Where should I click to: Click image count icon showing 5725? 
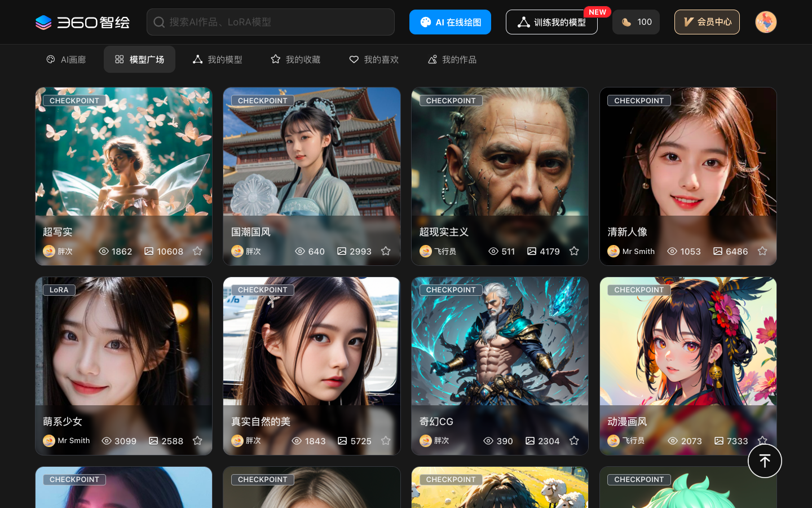342,441
